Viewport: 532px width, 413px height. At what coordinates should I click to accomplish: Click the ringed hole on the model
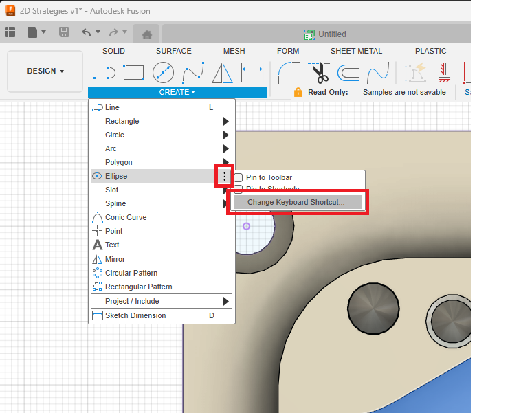(x=449, y=321)
